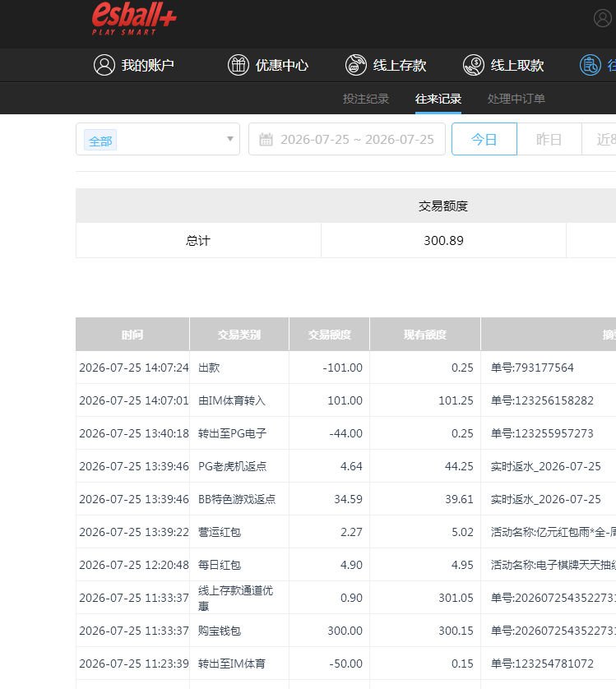Screen dimensions: 616x689
Task: Select the 转出至PG电子 entry
Action: click(232, 433)
